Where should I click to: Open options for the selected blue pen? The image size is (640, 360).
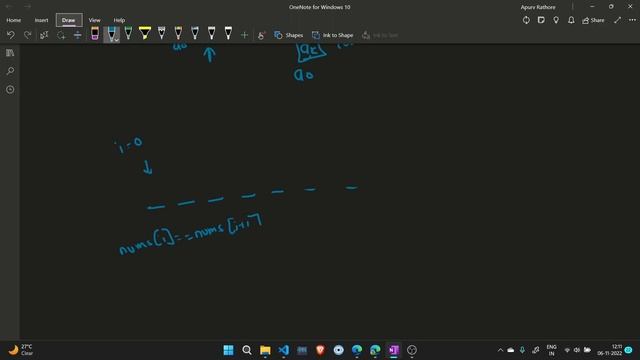tap(117, 40)
